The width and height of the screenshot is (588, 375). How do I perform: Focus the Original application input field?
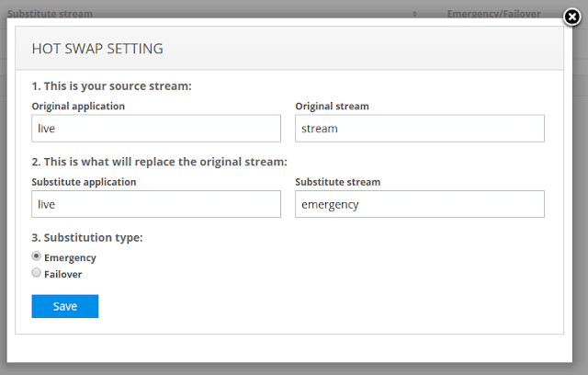click(155, 129)
